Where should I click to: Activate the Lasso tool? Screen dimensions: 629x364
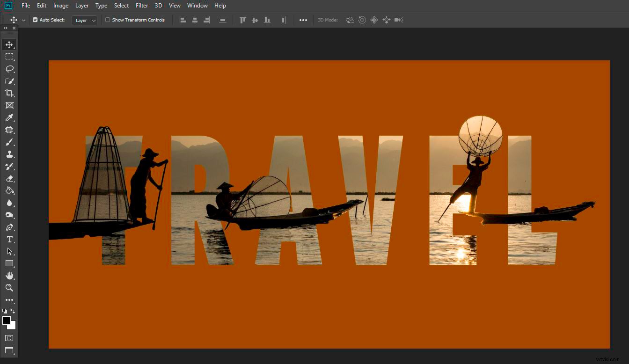click(9, 69)
